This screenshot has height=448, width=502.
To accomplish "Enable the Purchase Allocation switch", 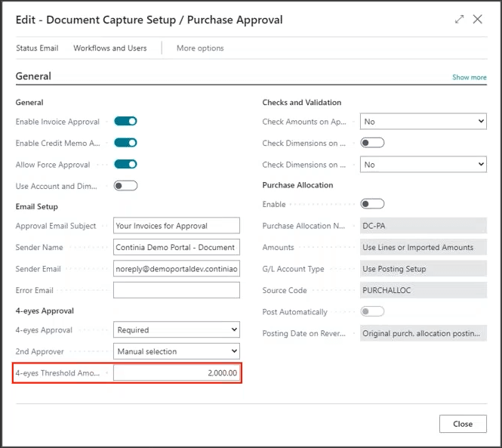I will click(372, 204).
